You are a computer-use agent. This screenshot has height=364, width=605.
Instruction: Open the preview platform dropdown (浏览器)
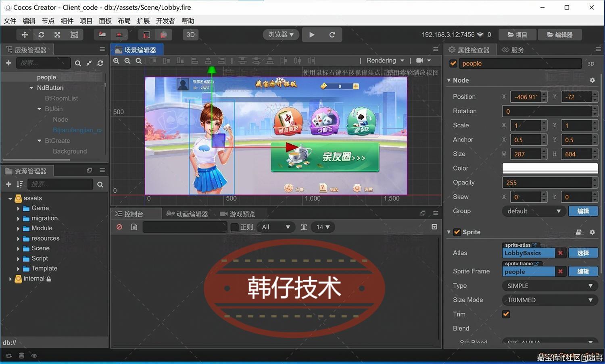[281, 35]
